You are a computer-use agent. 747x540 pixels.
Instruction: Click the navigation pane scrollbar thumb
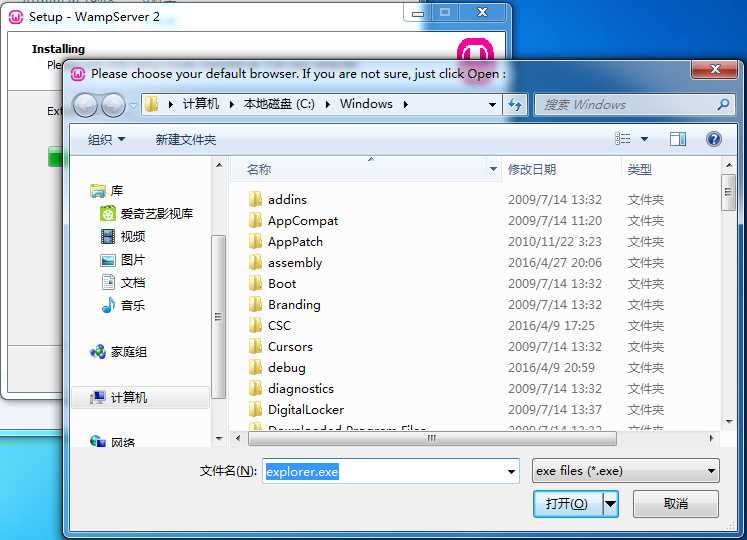click(x=219, y=316)
